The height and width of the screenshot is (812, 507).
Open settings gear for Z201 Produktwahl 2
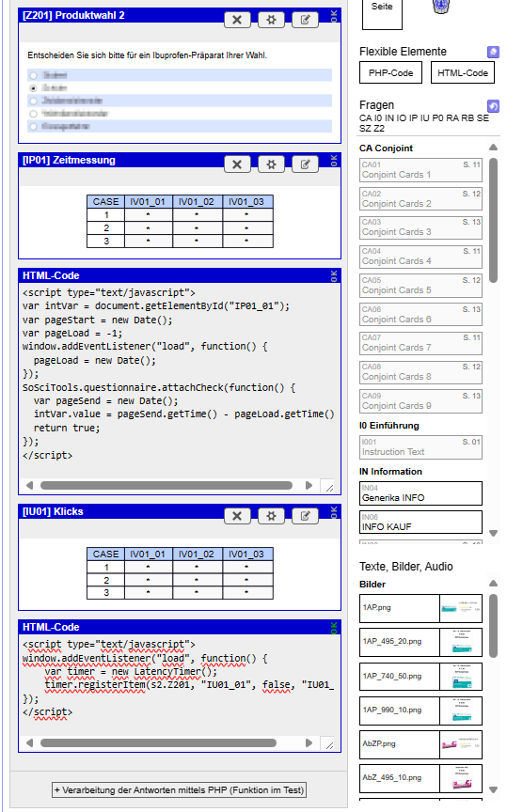tap(271, 20)
